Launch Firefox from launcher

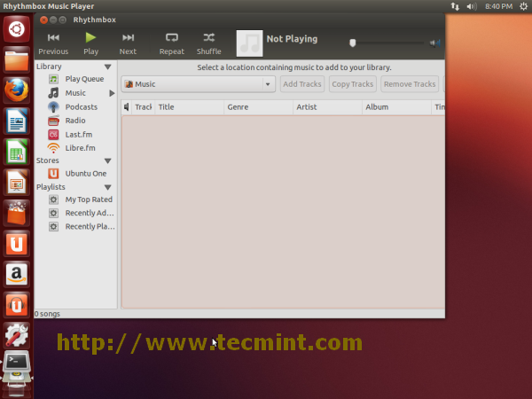click(16, 90)
